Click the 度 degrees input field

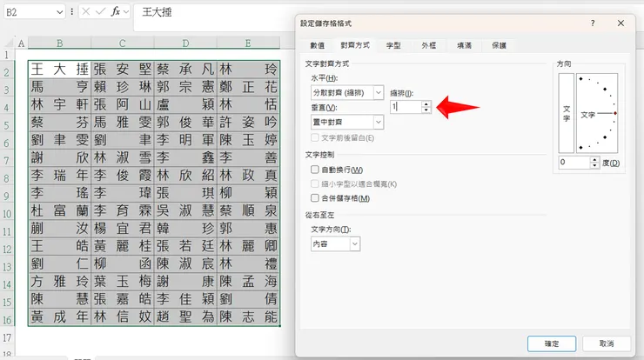point(574,163)
